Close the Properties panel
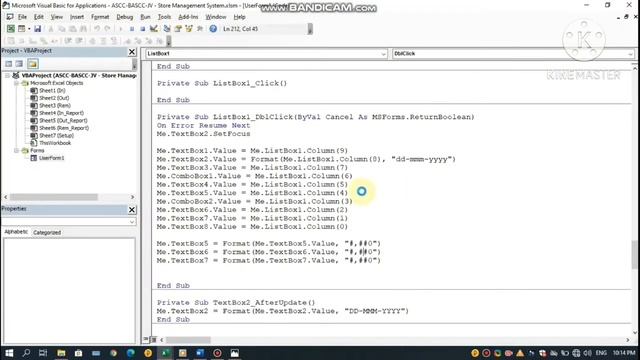The width and height of the screenshot is (640, 360). pyautogui.click(x=132, y=209)
